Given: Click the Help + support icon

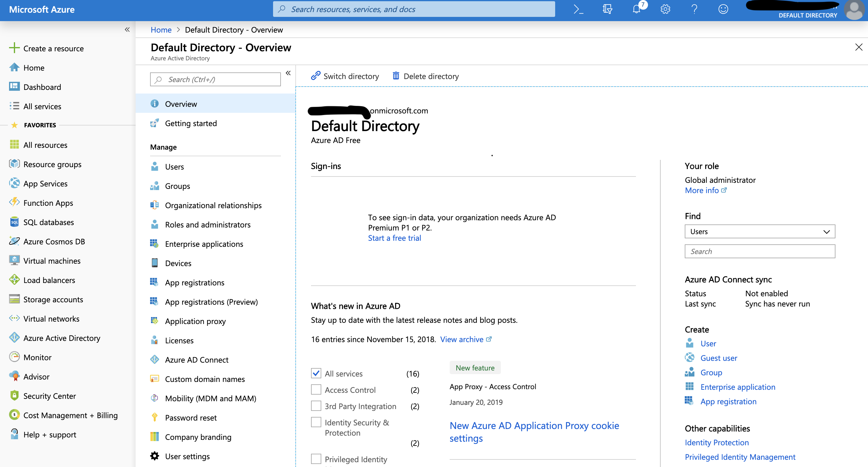Looking at the screenshot, I should coord(14,434).
